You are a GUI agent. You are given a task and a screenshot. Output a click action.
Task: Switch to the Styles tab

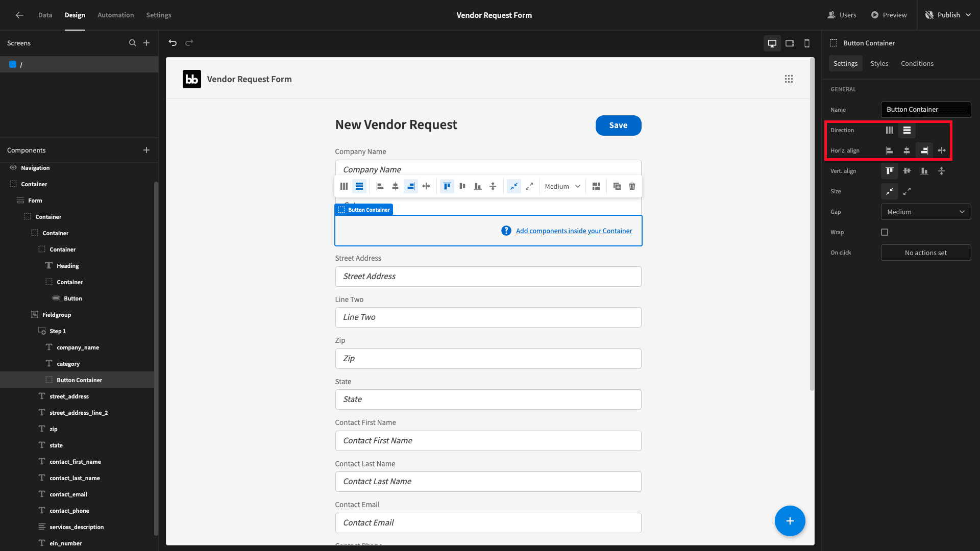coord(879,63)
